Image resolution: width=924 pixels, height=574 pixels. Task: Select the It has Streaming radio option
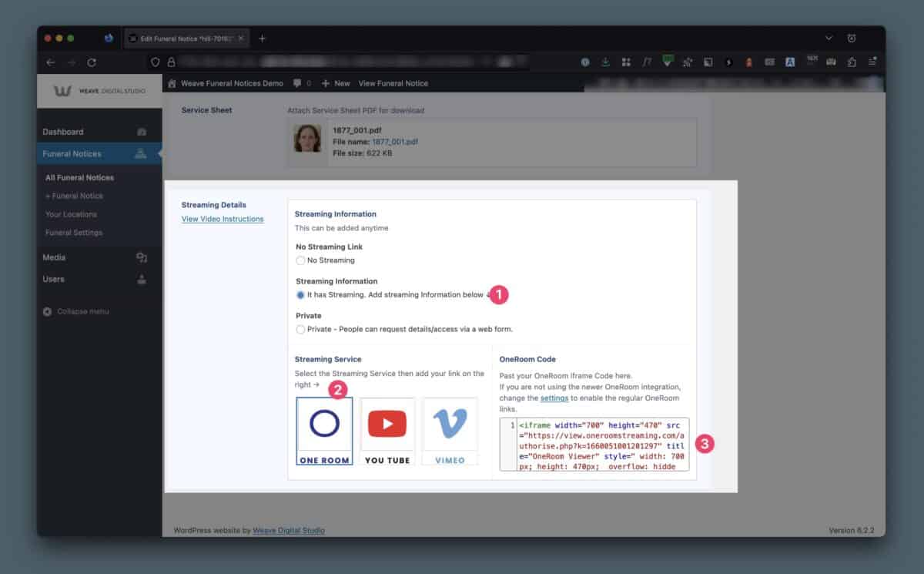point(300,295)
